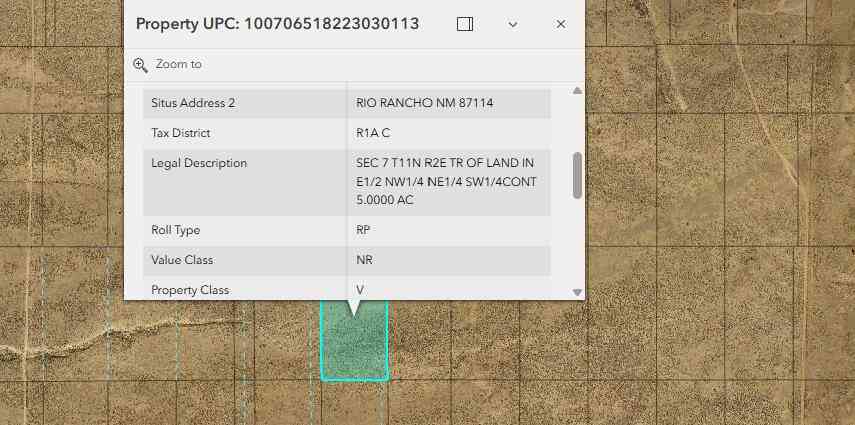Click the Property UPC title text
Image resolution: width=855 pixels, height=425 pixels.
coord(277,24)
